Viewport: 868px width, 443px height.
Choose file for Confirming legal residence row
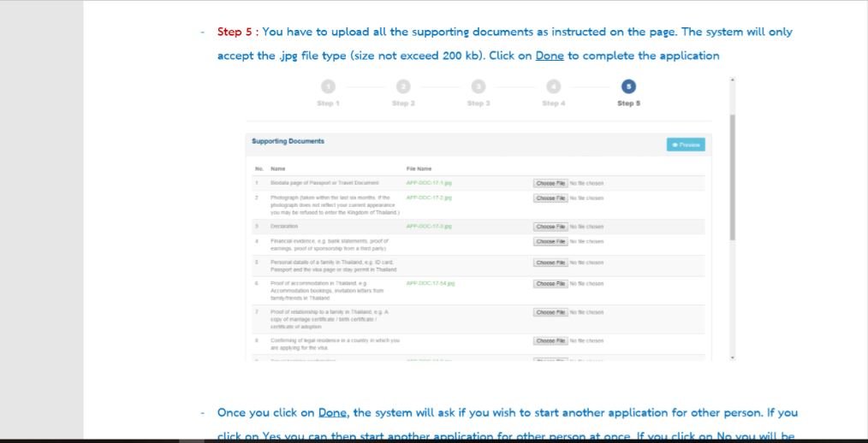click(x=550, y=341)
